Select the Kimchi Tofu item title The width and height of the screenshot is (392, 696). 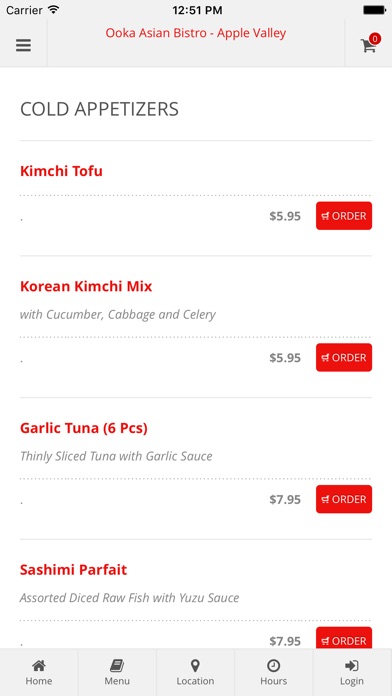tap(61, 171)
